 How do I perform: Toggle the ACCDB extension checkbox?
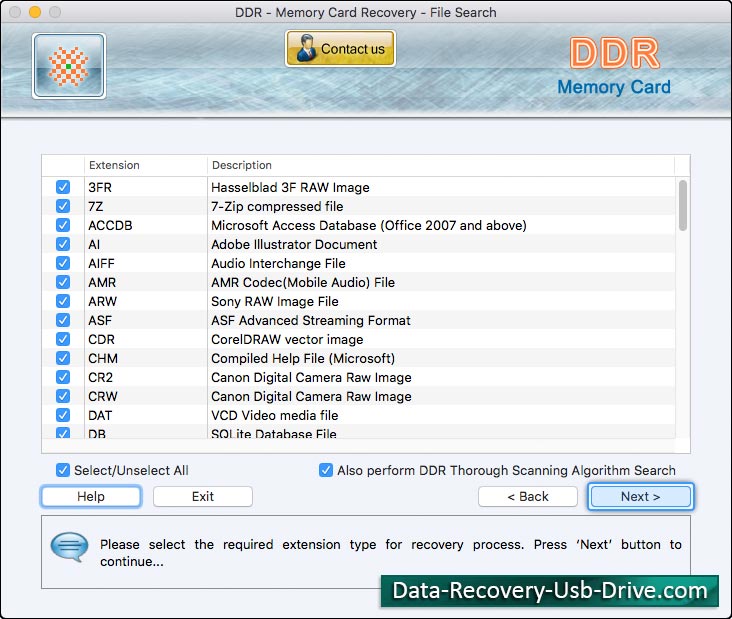click(63, 225)
